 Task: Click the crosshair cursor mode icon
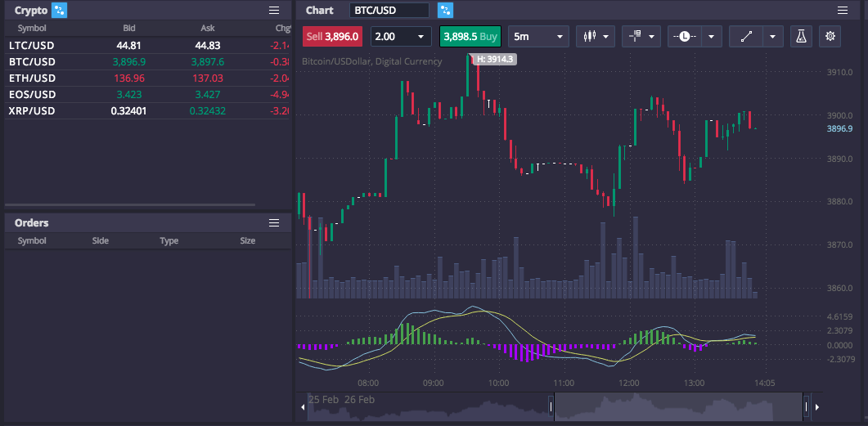(x=635, y=37)
